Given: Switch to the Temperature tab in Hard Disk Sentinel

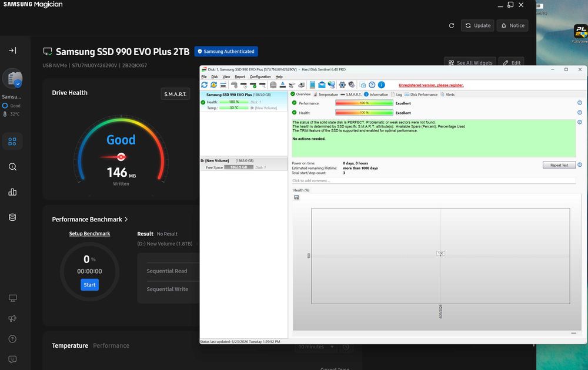Looking at the screenshot, I should pos(326,95).
